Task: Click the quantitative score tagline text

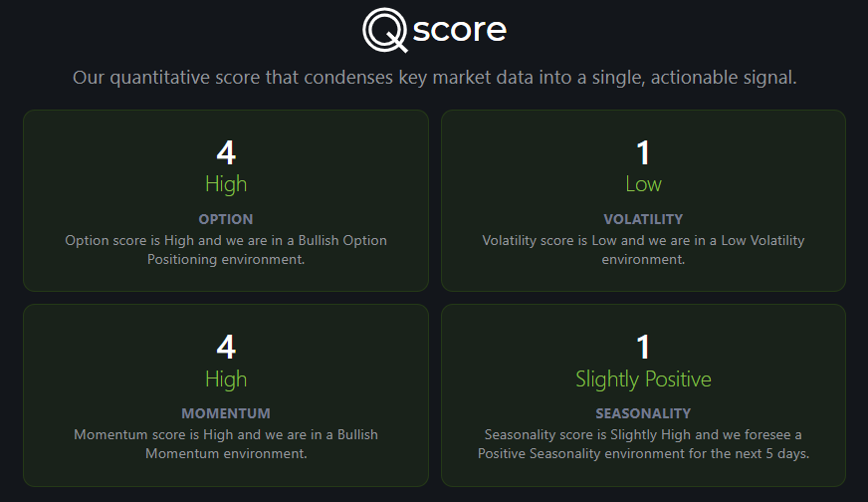Action: point(435,78)
